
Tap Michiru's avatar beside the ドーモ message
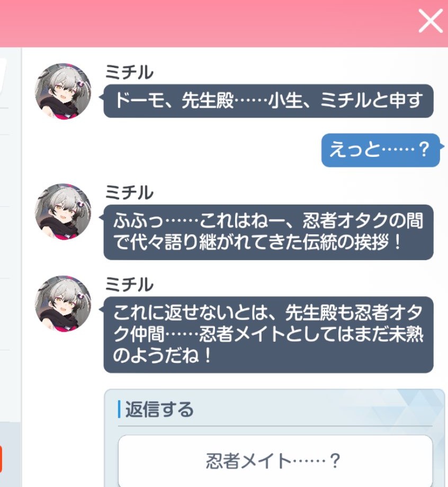(64, 91)
